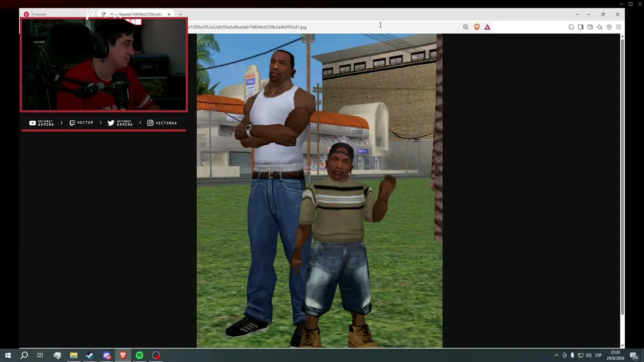Viewport: 644px width, 362px height.
Task: Open the Brave Wallet icon
Action: tap(590, 27)
